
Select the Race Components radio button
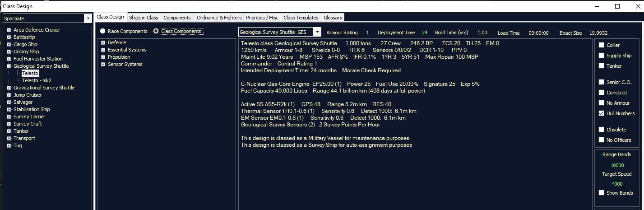point(103,31)
